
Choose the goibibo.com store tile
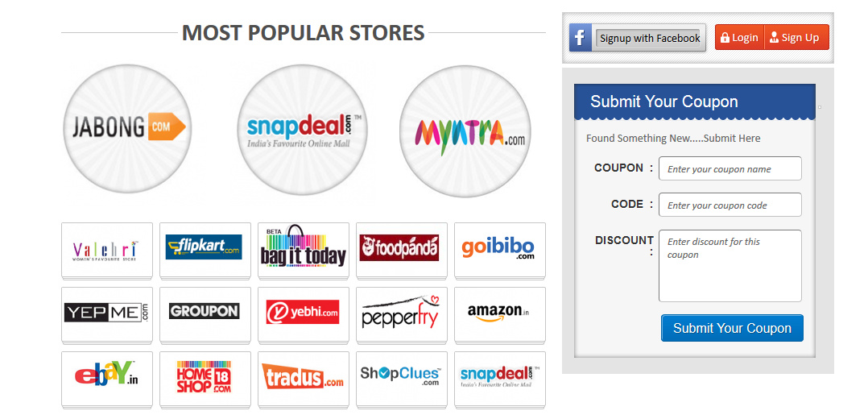(x=500, y=250)
